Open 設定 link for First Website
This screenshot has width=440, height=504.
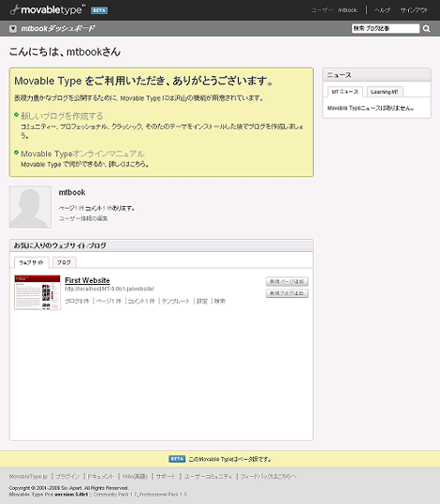coord(202,301)
